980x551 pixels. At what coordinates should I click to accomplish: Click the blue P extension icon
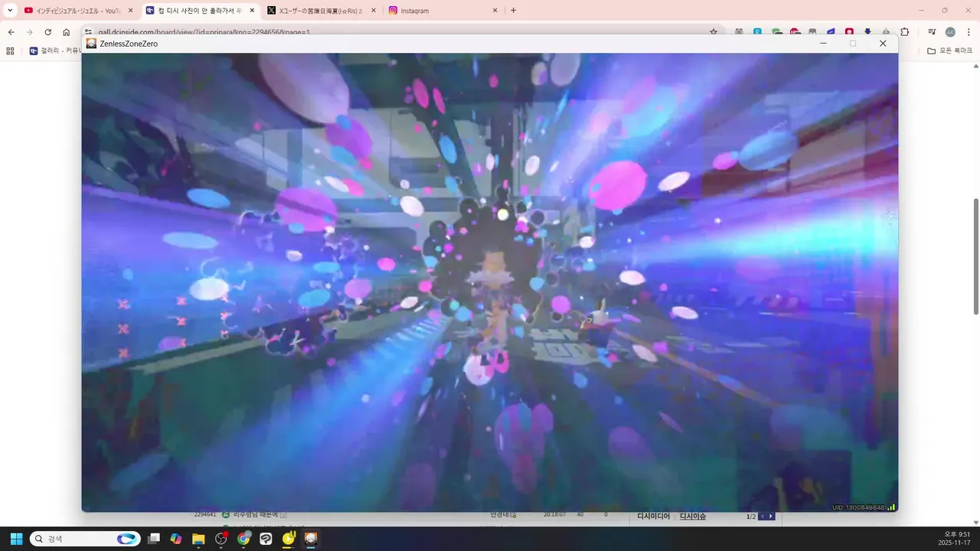757,32
